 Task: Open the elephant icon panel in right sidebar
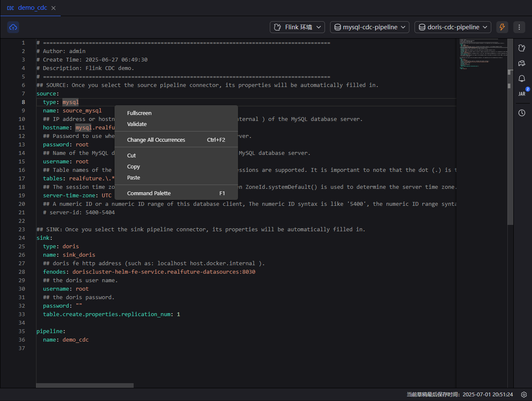[x=522, y=63]
